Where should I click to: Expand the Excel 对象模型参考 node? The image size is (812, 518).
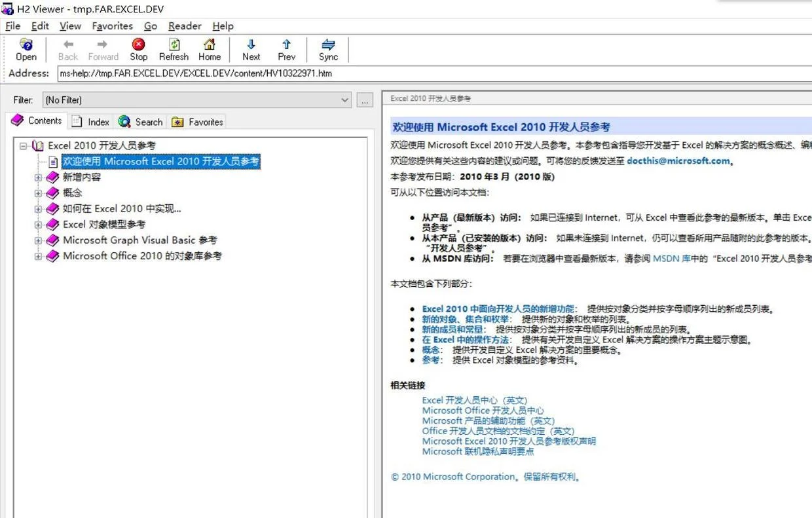point(38,225)
